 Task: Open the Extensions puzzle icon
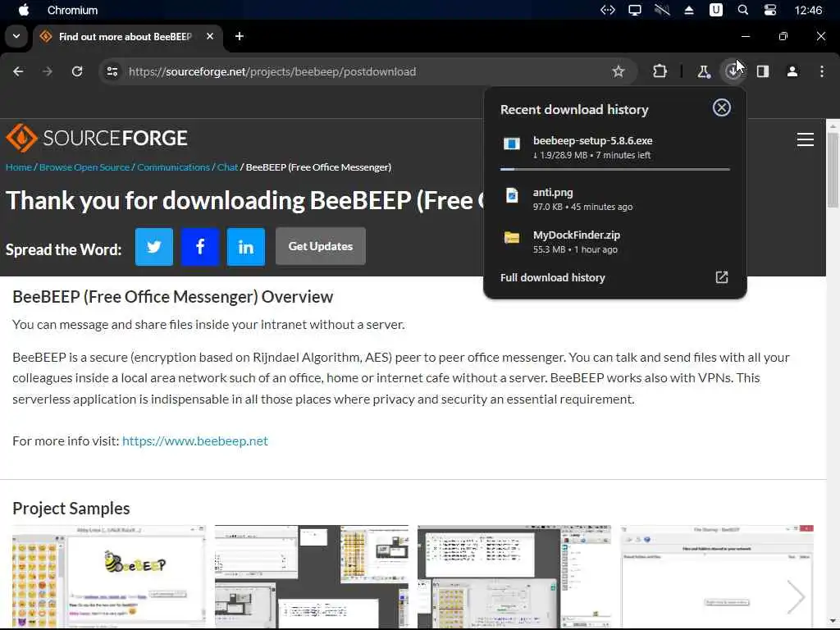click(660, 71)
